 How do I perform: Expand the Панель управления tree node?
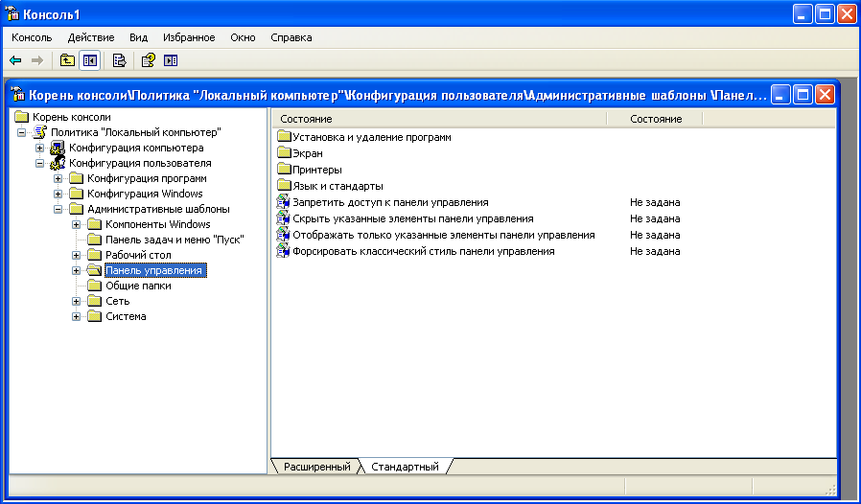coord(77,270)
